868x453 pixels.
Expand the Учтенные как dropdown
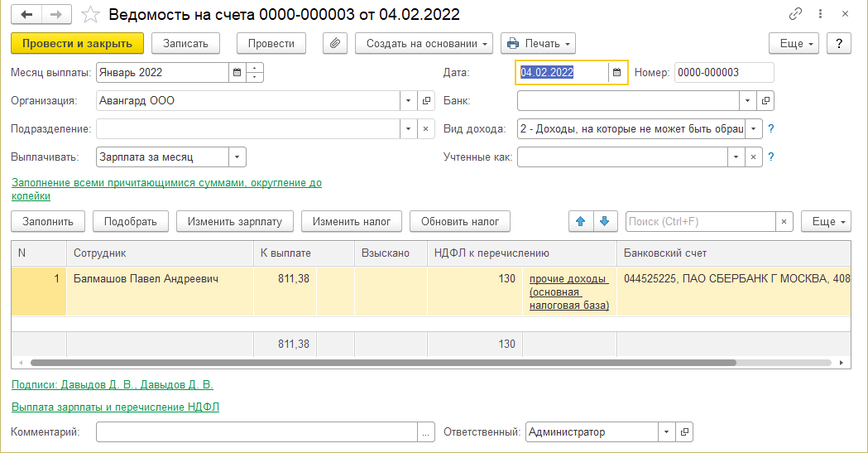click(736, 157)
